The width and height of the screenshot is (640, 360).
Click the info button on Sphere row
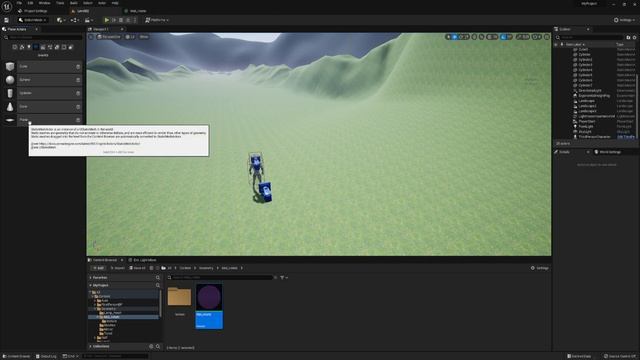click(x=78, y=80)
